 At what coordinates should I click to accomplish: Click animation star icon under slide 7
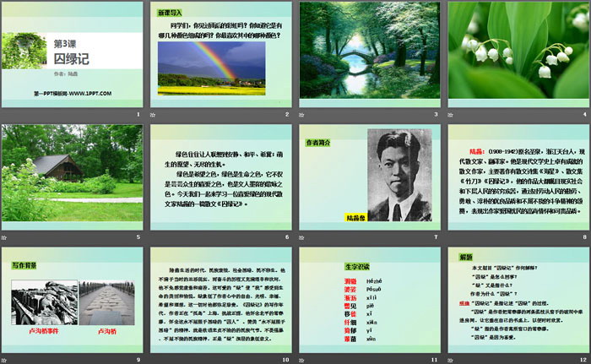pyautogui.click(x=301, y=237)
